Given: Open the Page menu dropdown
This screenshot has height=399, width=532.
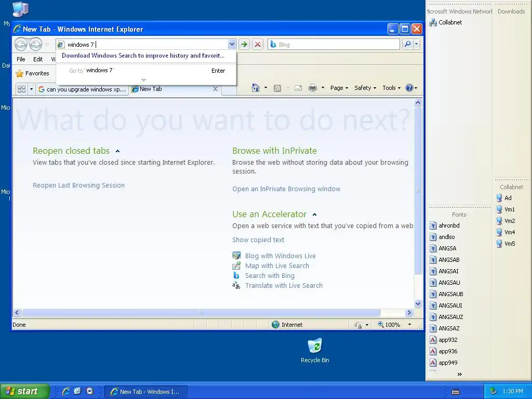Looking at the screenshot, I should (x=339, y=88).
